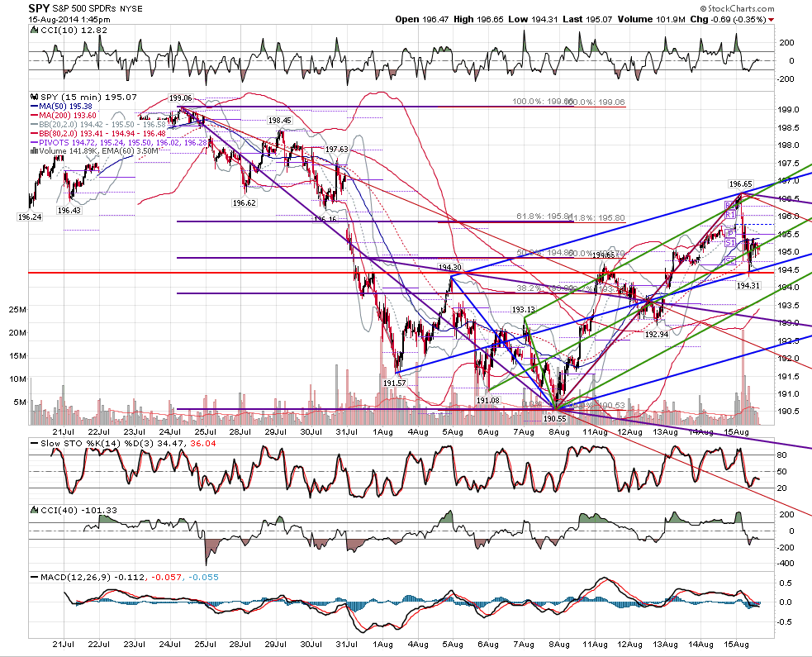Click the area icon beside CCI(40)

(35, 510)
